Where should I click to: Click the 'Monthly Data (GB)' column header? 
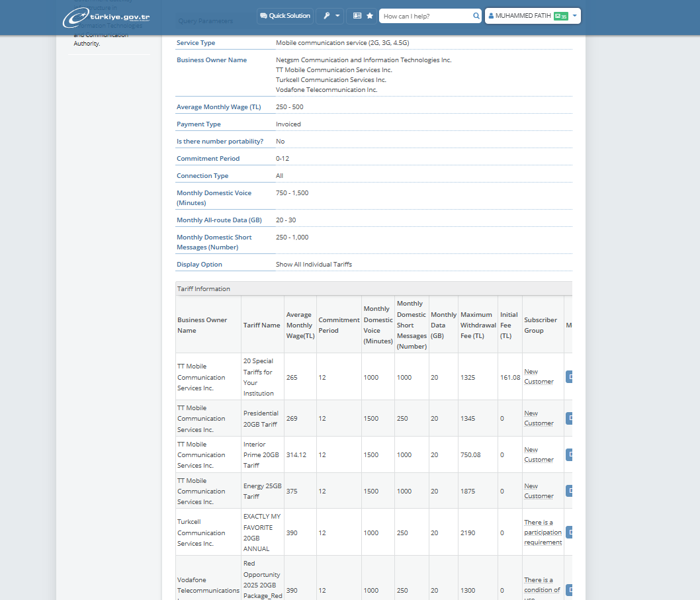(x=444, y=325)
